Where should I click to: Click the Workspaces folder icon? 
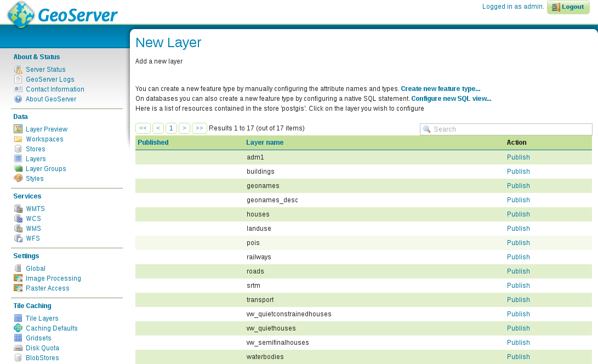18,139
